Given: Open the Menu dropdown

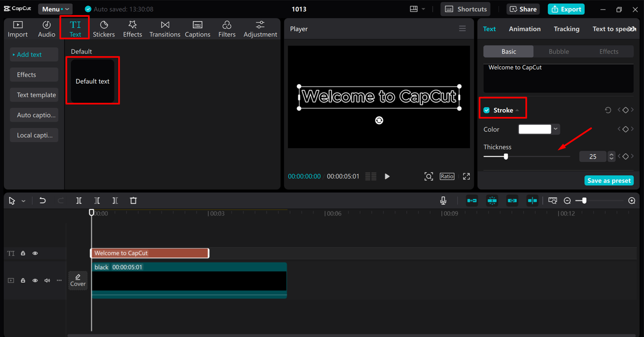Looking at the screenshot, I should click(x=55, y=9).
